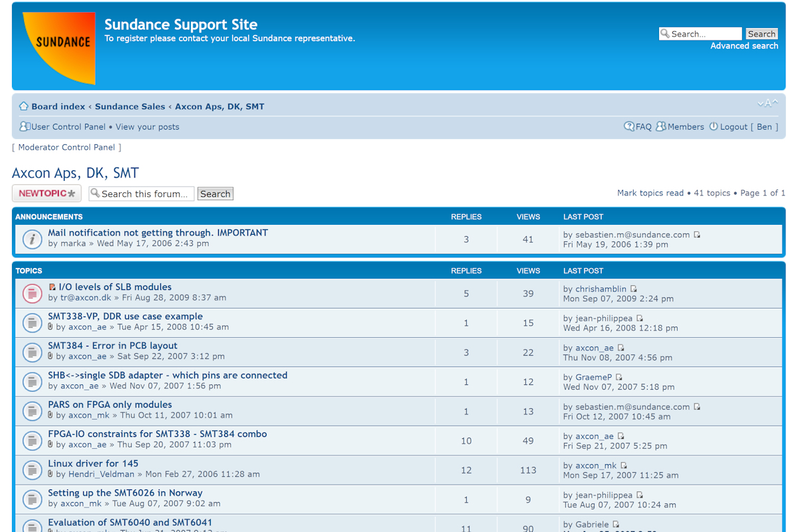The image size is (798, 532).
Task: Jump to first unread post in I/O levels topic
Action: 53,287
